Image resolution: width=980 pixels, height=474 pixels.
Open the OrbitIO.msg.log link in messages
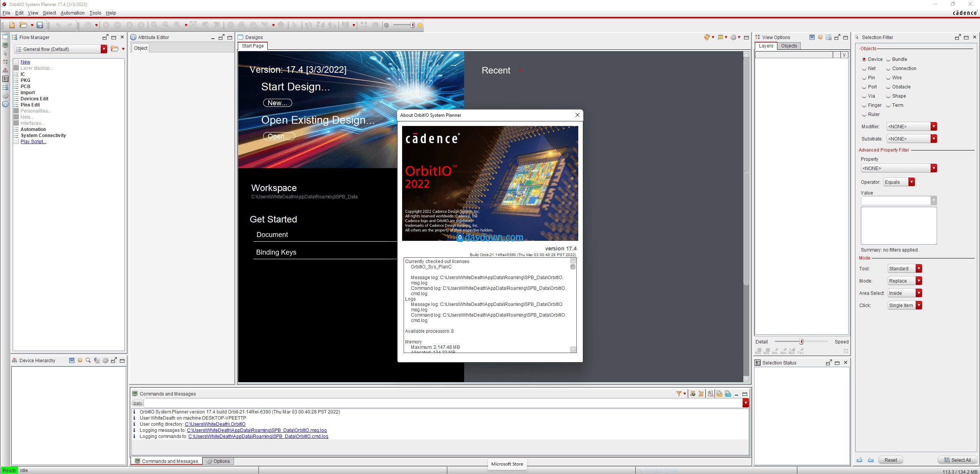pyautogui.click(x=257, y=430)
